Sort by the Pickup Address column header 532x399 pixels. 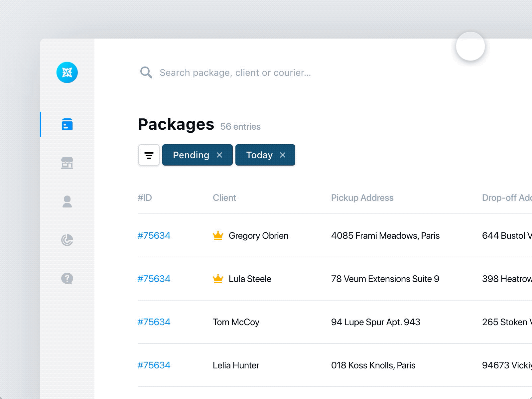pos(362,198)
